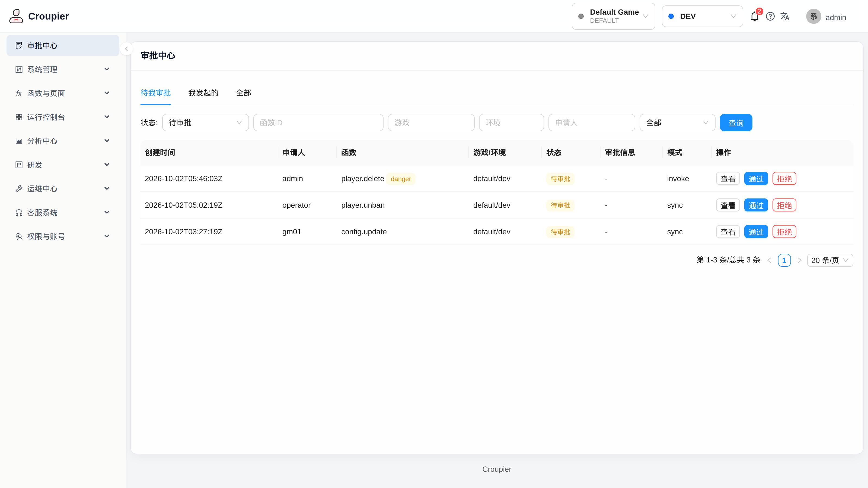Open the 状态 待审批 filter dropdown

pos(205,123)
